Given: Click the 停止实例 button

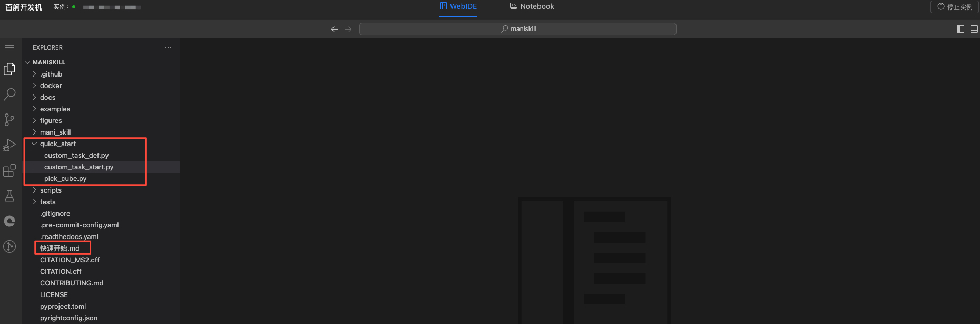Looking at the screenshot, I should [x=955, y=7].
